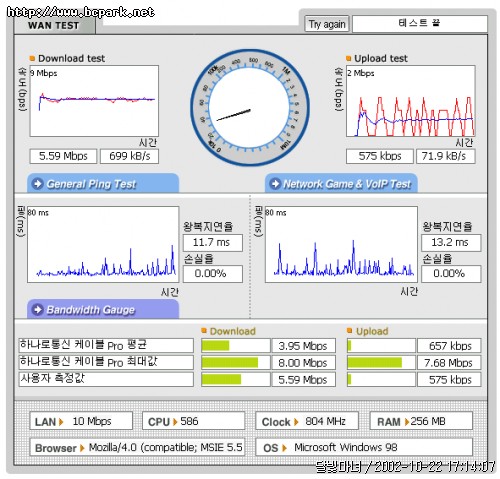
Task: Click the orange Download test bullet icon
Action: click(x=32, y=58)
